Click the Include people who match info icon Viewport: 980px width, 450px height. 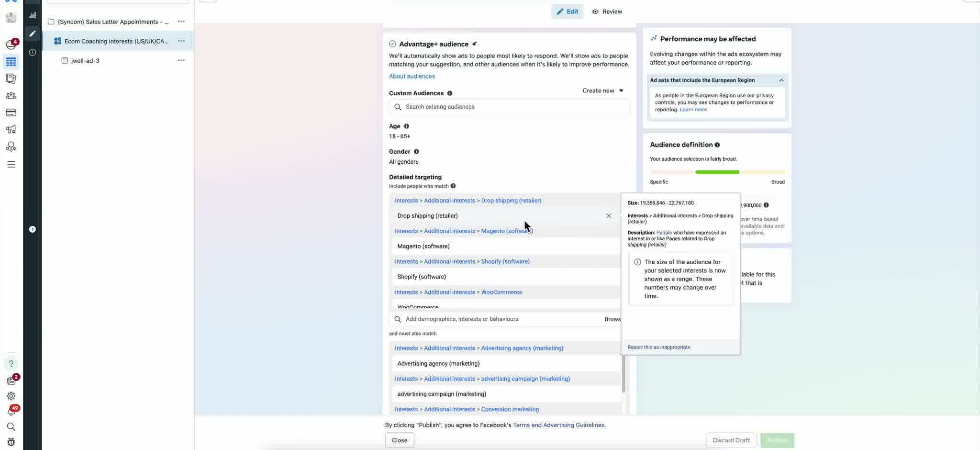pyautogui.click(x=453, y=186)
